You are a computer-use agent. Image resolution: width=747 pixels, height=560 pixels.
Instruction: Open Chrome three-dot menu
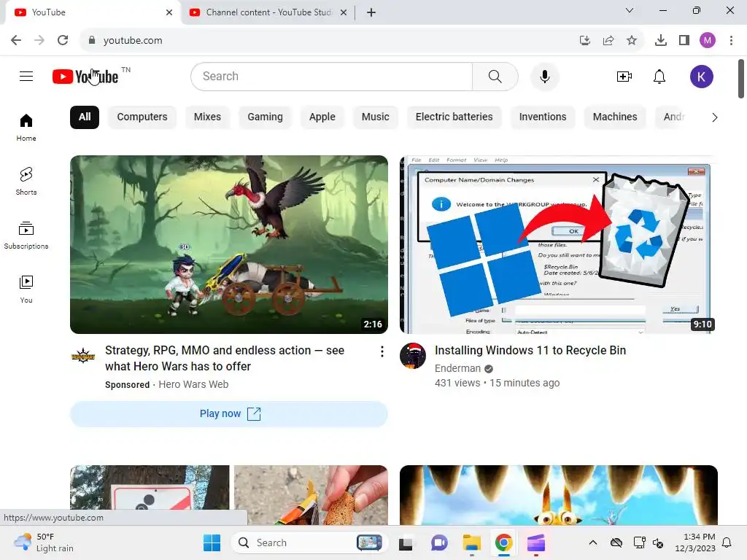click(x=731, y=40)
